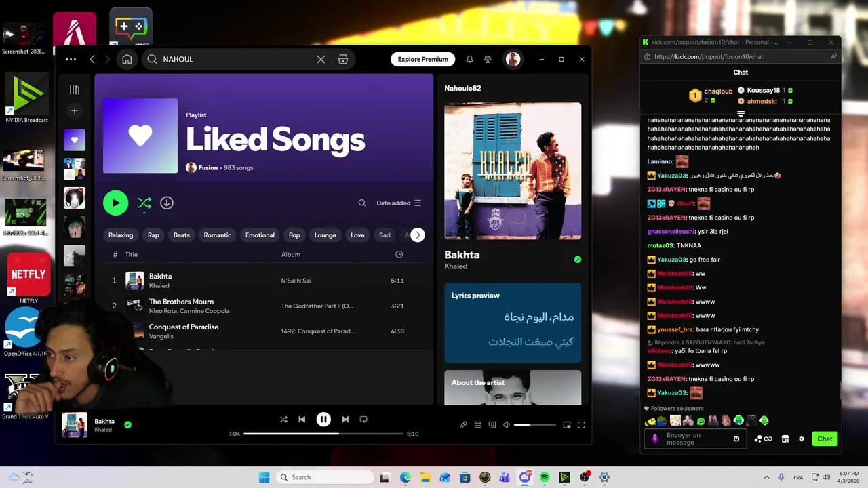Download Liked Songs with the download arrow icon

click(167, 203)
